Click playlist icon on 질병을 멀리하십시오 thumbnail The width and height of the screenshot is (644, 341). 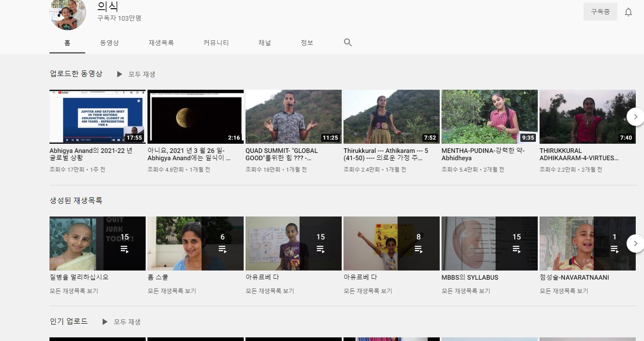124,249
